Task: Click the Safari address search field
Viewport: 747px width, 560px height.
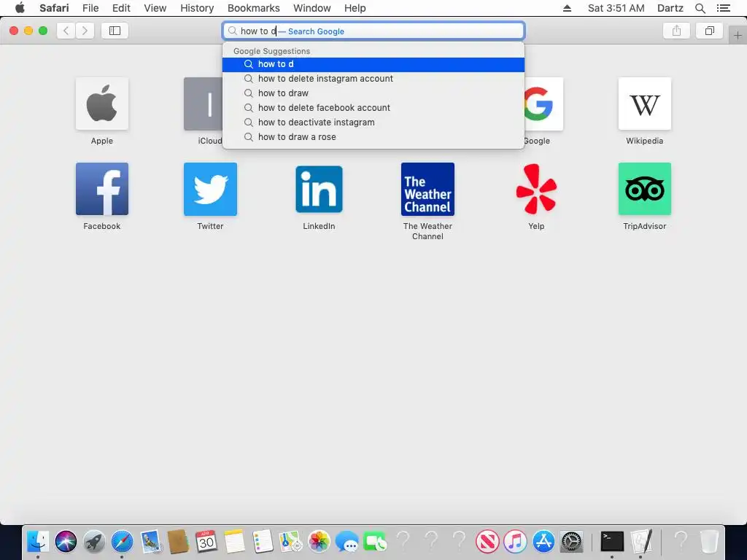Action: tap(373, 31)
